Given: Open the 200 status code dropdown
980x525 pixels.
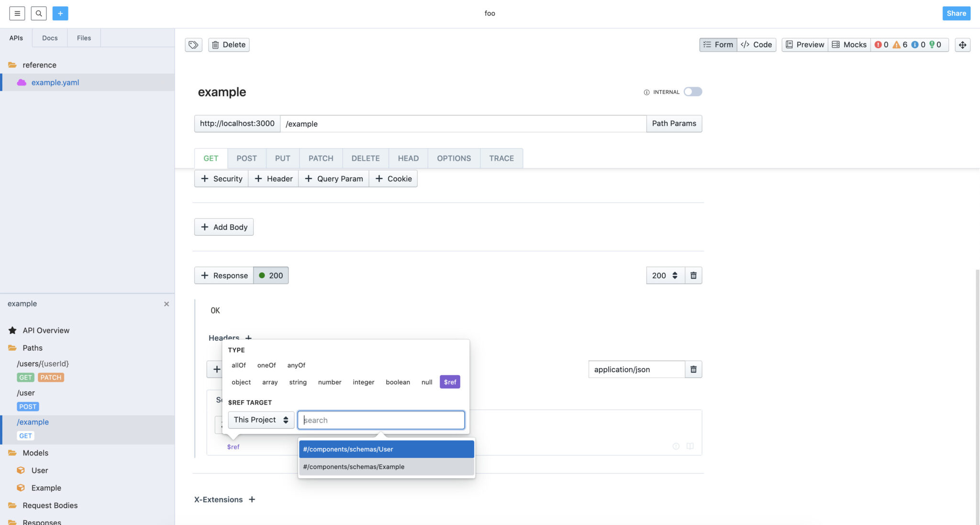Looking at the screenshot, I should coord(665,275).
